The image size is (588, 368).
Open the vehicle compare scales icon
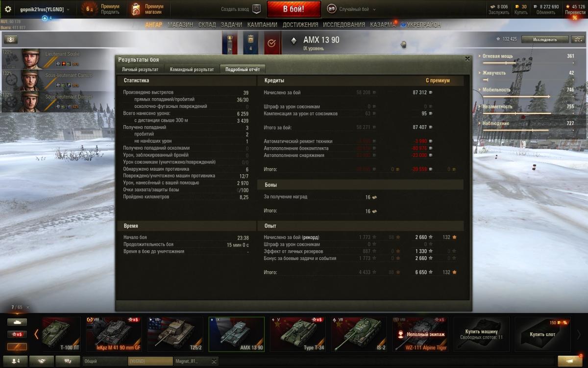(x=578, y=39)
